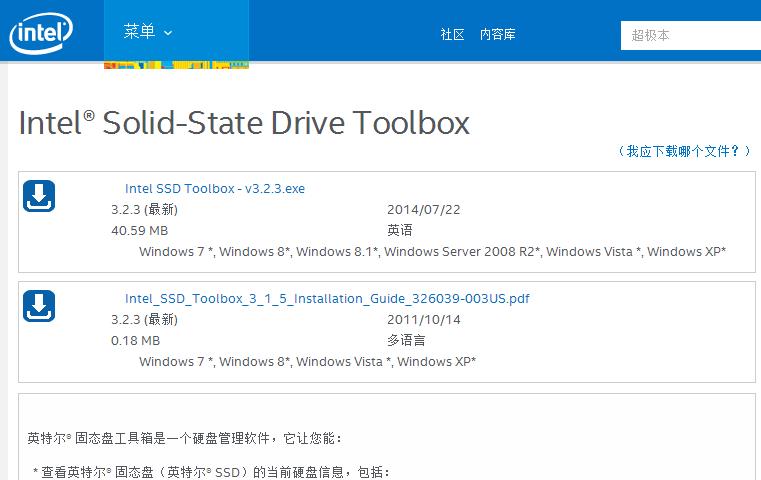
Task: Select the file size 40.59 MB
Action: tap(140, 231)
